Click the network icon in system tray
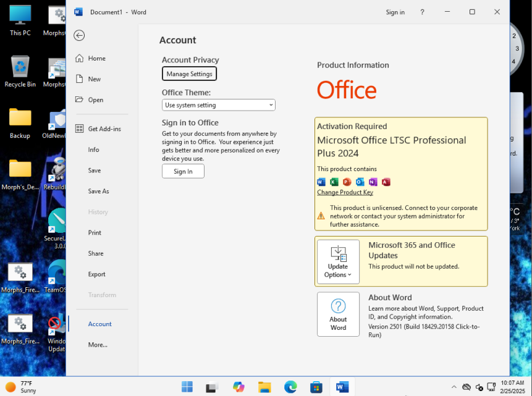This screenshot has width=532, height=396. tap(491, 387)
